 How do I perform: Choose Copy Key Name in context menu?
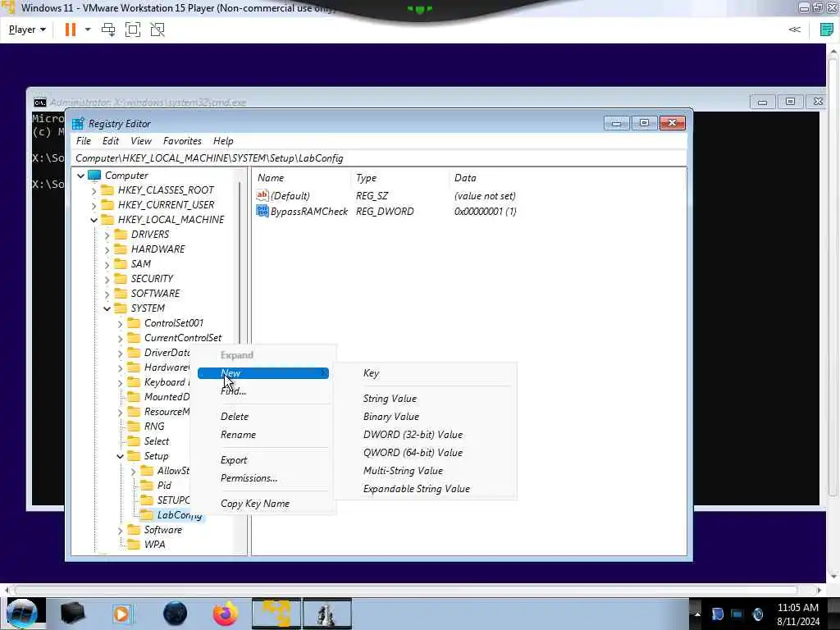[x=263, y=504]
